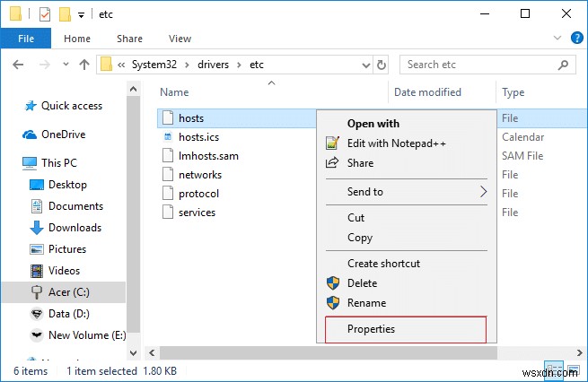The width and height of the screenshot is (588, 382).
Task: Click the SAM File type cell
Action: click(x=522, y=156)
